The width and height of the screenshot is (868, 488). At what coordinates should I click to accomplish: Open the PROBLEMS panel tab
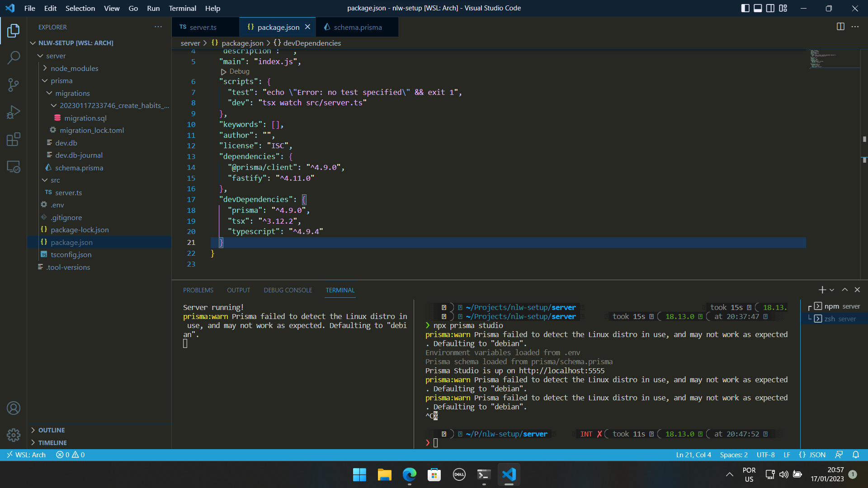[x=198, y=290]
